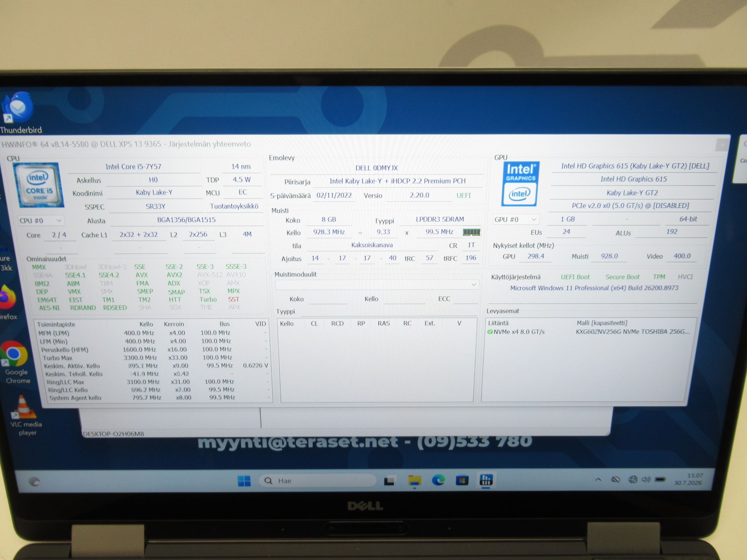Click the TDP value 4.5 W

(242, 179)
